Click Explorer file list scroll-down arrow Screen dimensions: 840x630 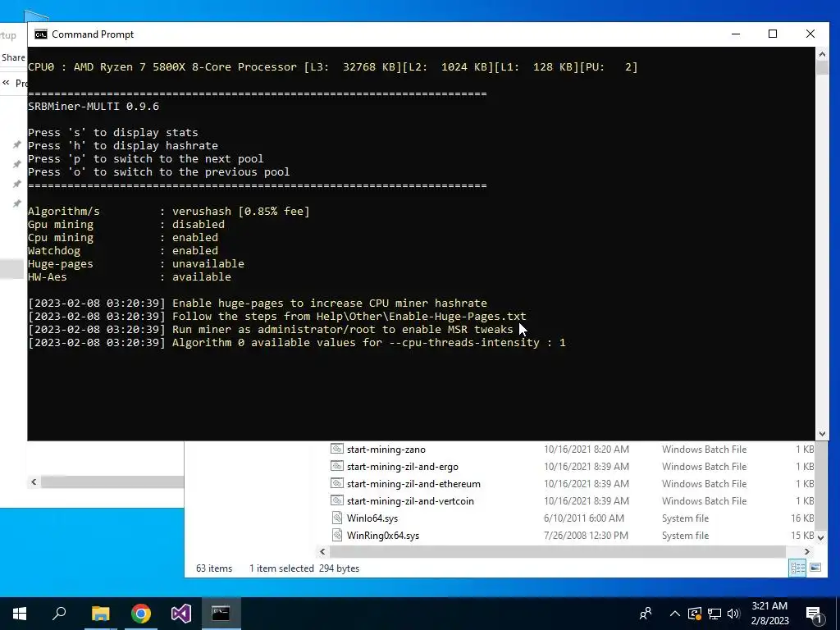click(822, 536)
